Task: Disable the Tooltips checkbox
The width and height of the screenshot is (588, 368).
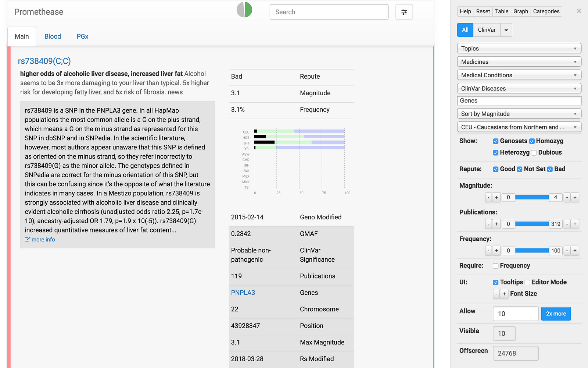Action: pyautogui.click(x=495, y=282)
